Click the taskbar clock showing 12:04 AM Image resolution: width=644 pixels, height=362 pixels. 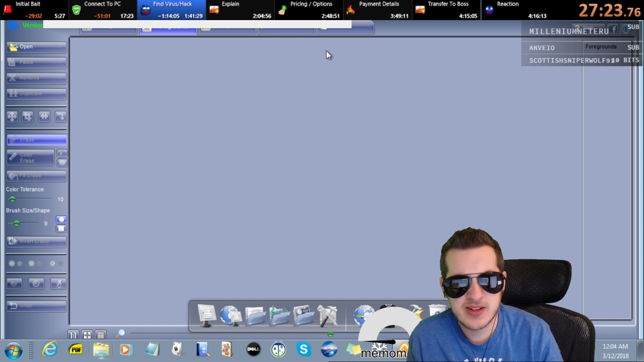[615, 351]
